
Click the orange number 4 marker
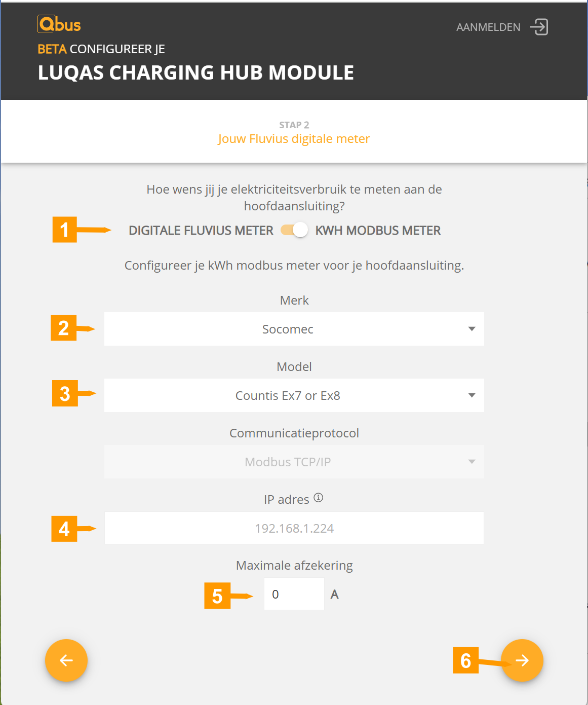64,529
